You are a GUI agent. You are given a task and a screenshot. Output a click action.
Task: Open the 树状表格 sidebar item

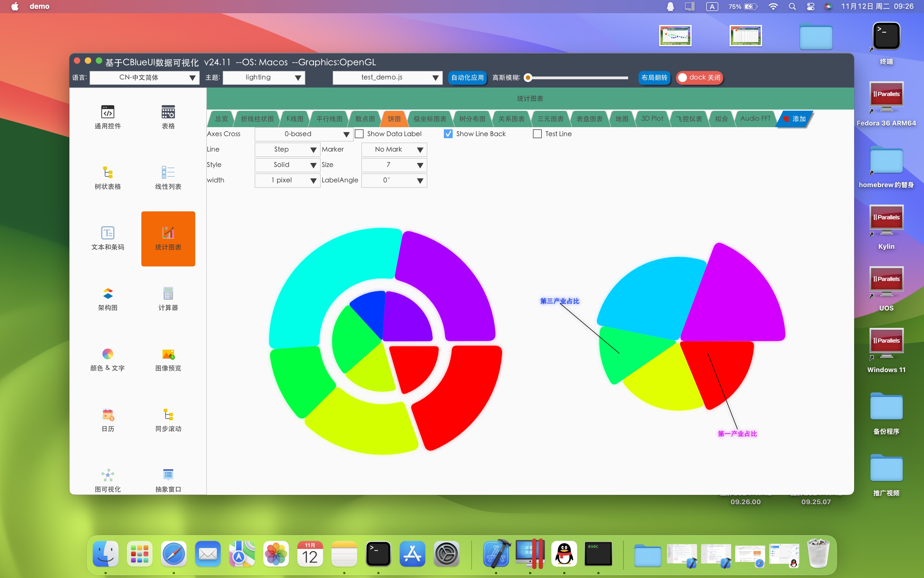click(108, 178)
